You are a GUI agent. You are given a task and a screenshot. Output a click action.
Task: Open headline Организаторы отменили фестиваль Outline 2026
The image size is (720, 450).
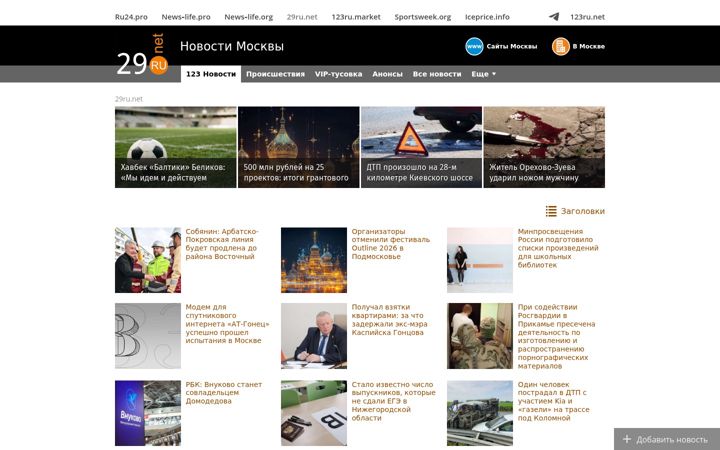pos(391,244)
